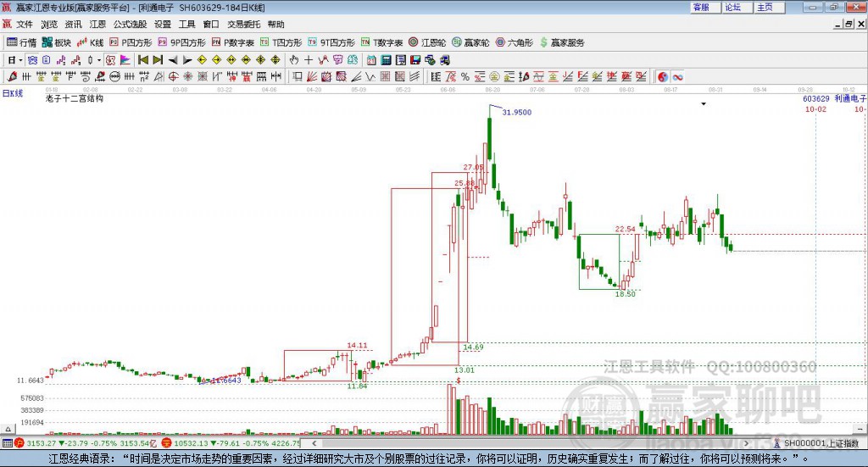Screen dimensions: 868x467
Task: Click the calculator icon
Action: (x=386, y=60)
